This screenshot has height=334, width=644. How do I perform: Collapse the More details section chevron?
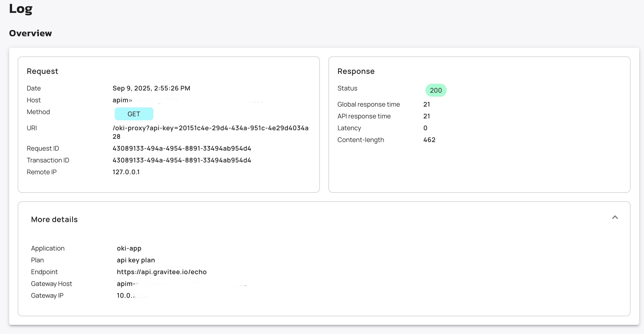(x=615, y=217)
